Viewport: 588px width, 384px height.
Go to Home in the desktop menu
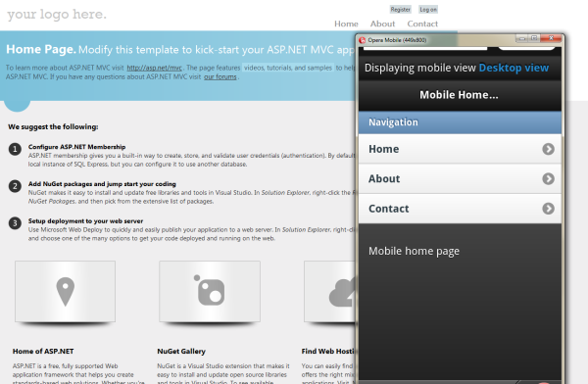coord(346,24)
